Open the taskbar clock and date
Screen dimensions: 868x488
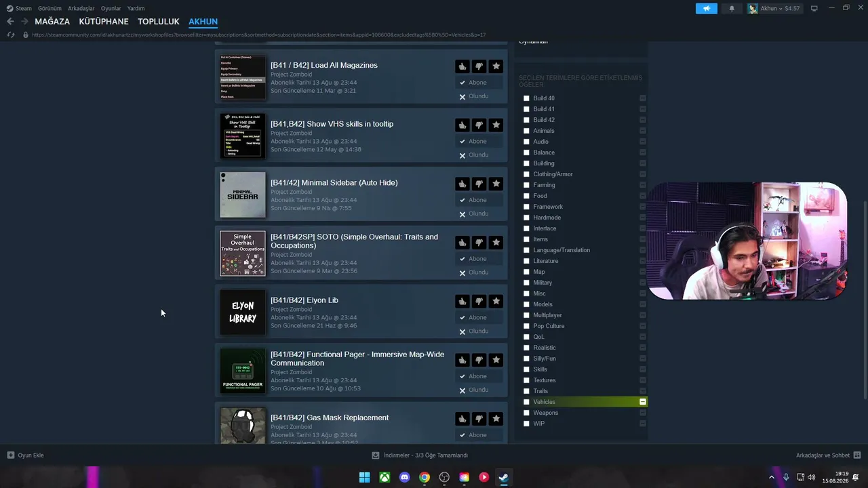click(835, 477)
